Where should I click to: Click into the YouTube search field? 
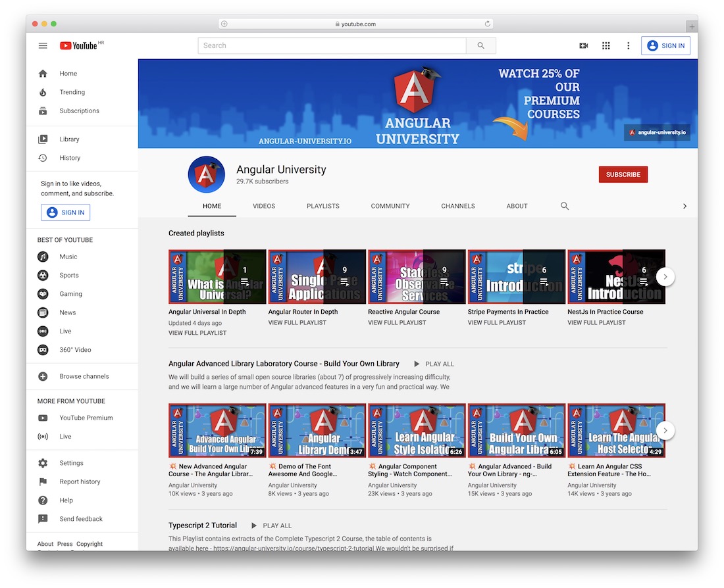[332, 45]
